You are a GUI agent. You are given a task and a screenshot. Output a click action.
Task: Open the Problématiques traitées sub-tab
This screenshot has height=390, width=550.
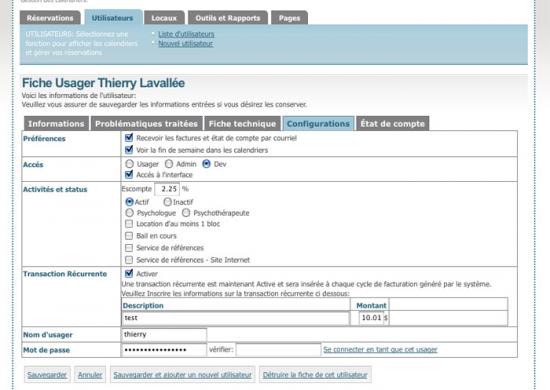pyautogui.click(x=146, y=123)
